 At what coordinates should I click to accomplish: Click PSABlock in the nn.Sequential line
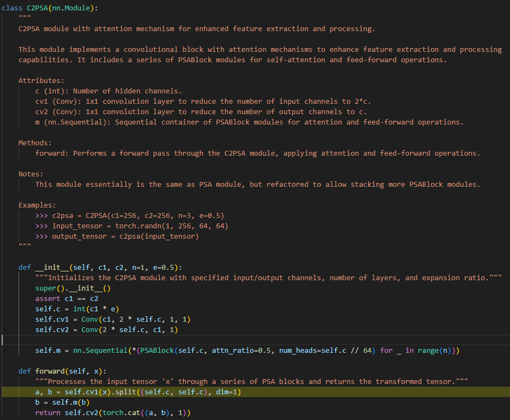[x=157, y=351]
